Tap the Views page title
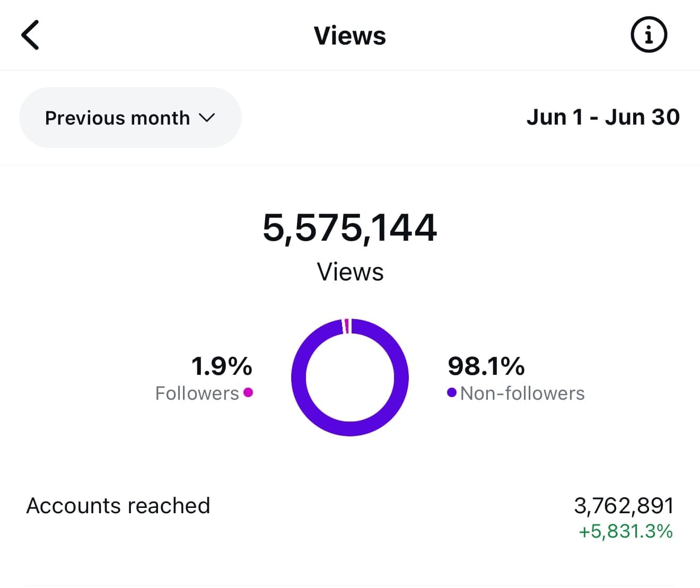 click(x=349, y=36)
